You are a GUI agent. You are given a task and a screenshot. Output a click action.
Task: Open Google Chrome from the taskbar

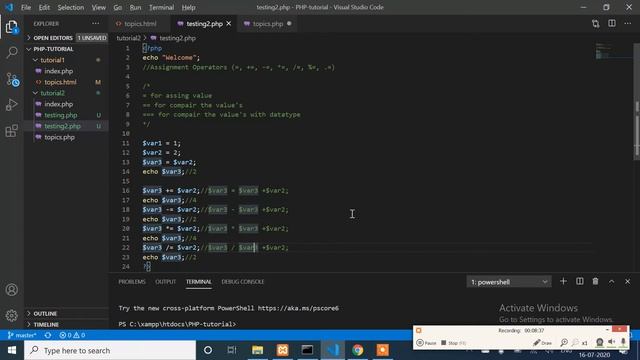[x=358, y=350]
